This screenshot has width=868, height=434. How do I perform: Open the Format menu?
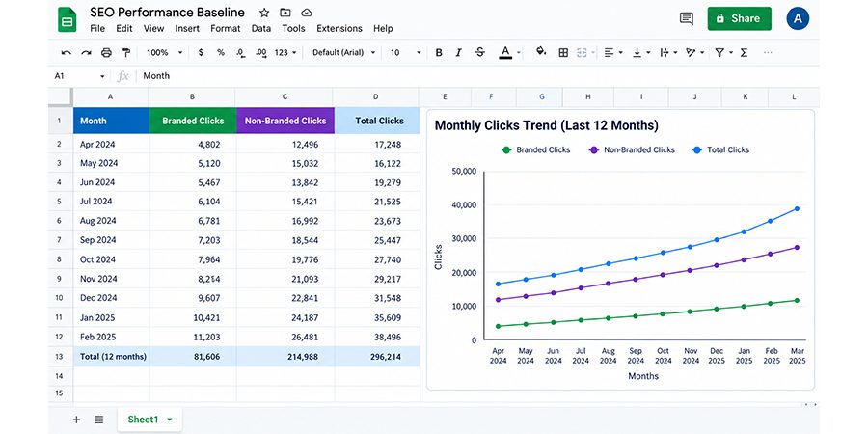(x=226, y=28)
